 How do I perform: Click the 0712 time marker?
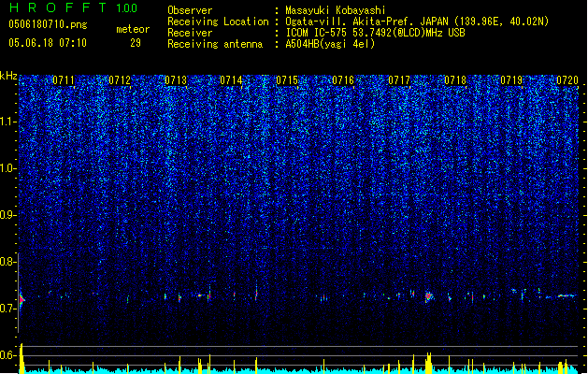pyautogui.click(x=120, y=80)
